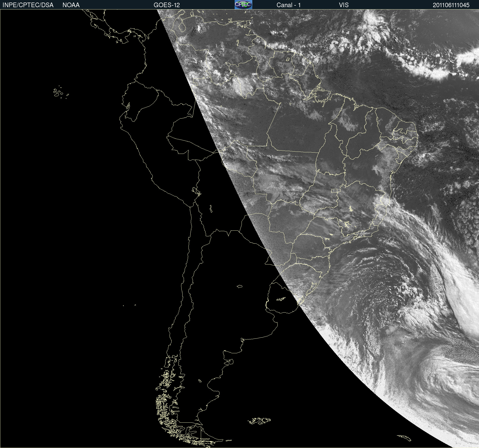The width and height of the screenshot is (479, 448).
Task: Click the NOAA label in the header
Action: point(71,5)
